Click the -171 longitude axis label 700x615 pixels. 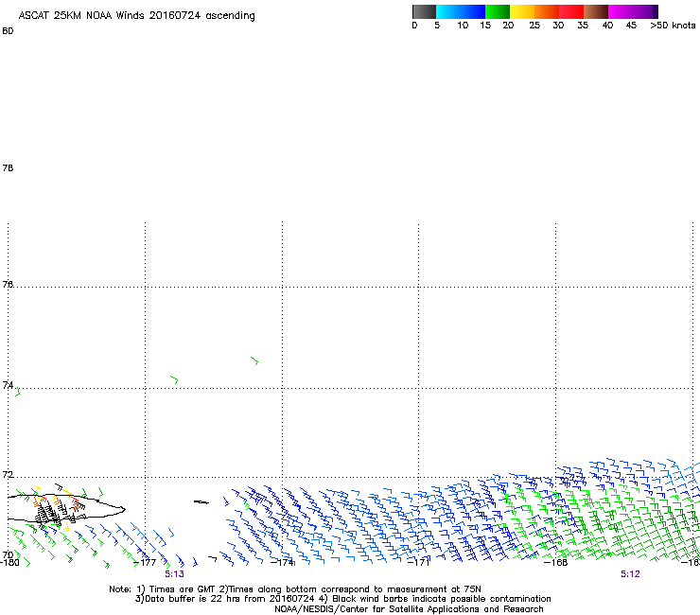click(419, 562)
